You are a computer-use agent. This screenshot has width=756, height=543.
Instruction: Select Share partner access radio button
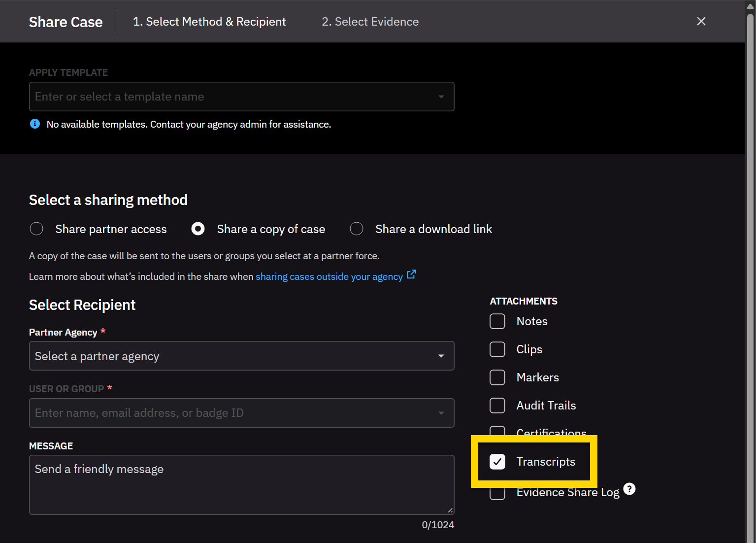point(36,229)
